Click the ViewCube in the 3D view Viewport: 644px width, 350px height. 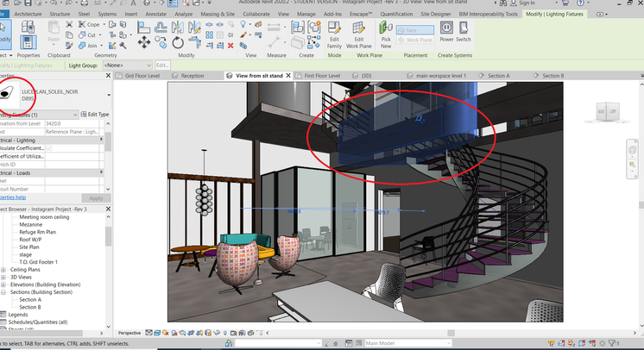tap(607, 111)
